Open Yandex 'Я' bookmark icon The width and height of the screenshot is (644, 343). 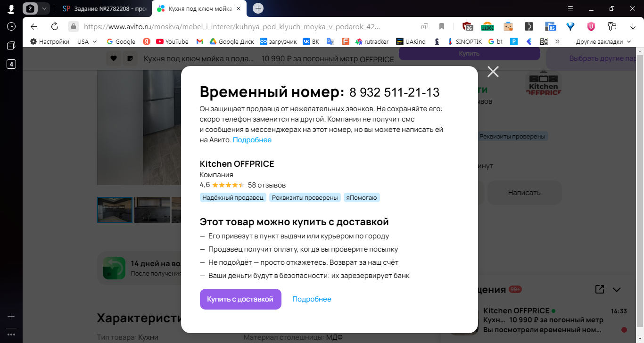[147, 41]
